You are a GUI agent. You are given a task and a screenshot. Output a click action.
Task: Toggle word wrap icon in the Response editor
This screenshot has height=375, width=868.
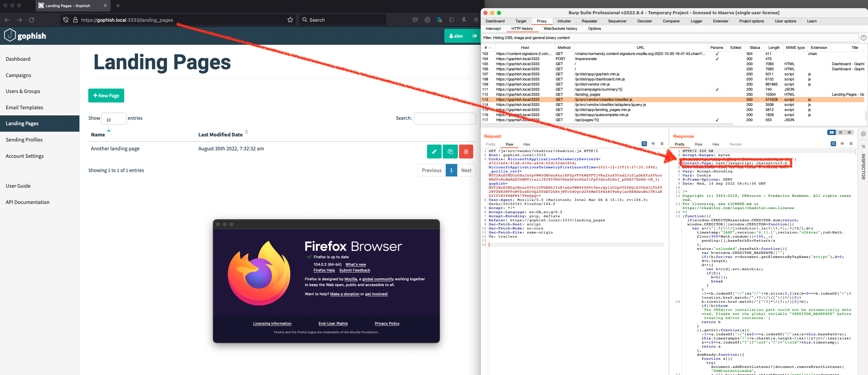coord(833,144)
